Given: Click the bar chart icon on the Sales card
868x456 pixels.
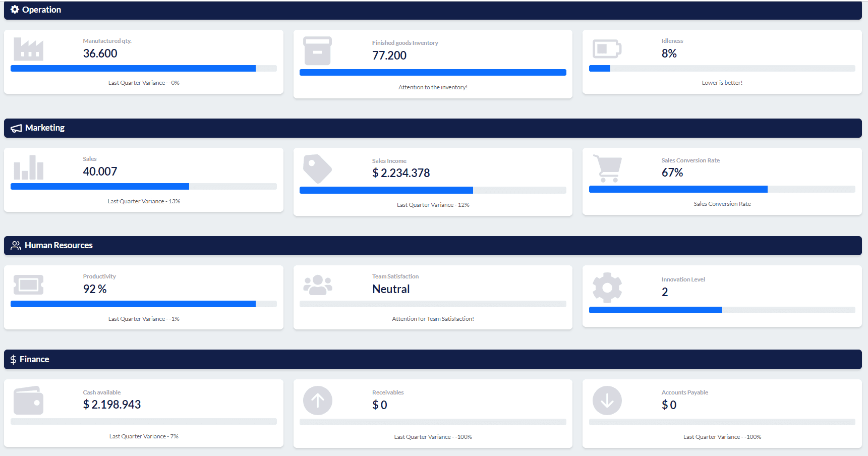Looking at the screenshot, I should (29, 168).
